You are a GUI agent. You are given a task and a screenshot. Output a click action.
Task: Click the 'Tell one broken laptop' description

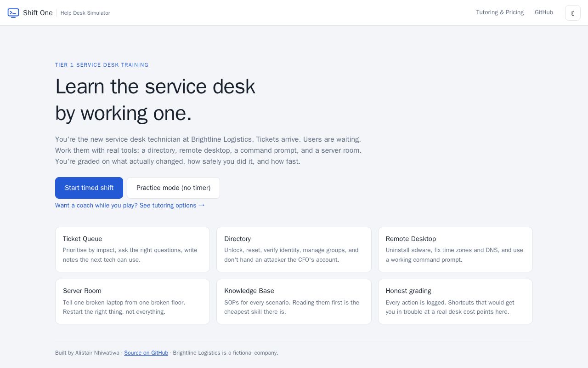click(124, 307)
